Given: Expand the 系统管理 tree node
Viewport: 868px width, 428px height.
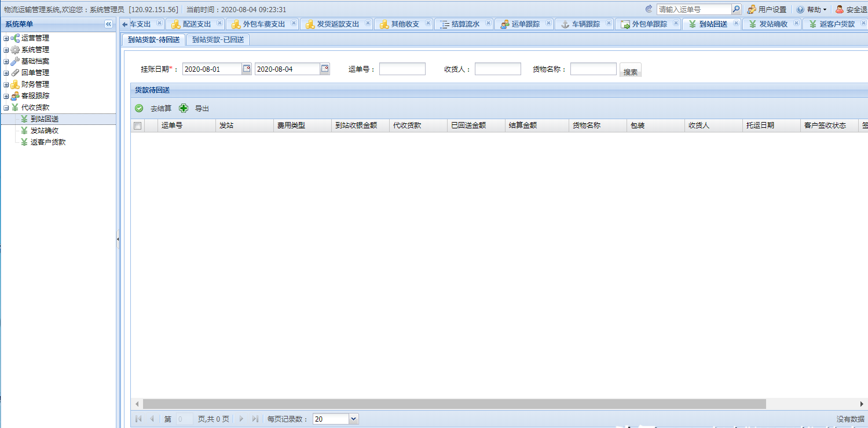Looking at the screenshot, I should [6, 50].
